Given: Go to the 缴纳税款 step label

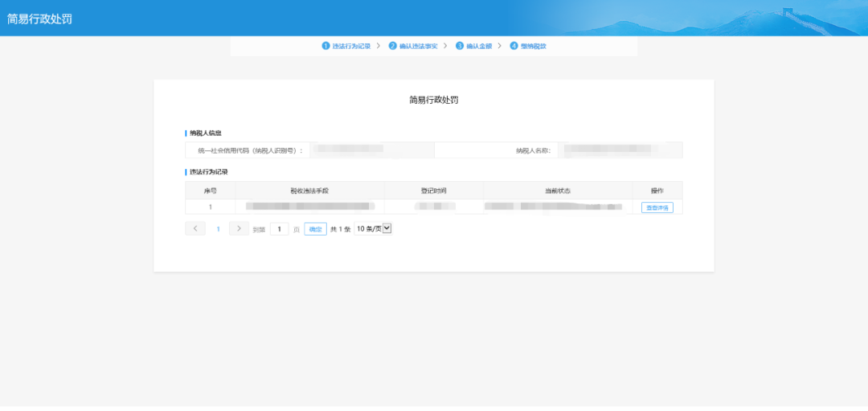Looking at the screenshot, I should click(x=534, y=46).
